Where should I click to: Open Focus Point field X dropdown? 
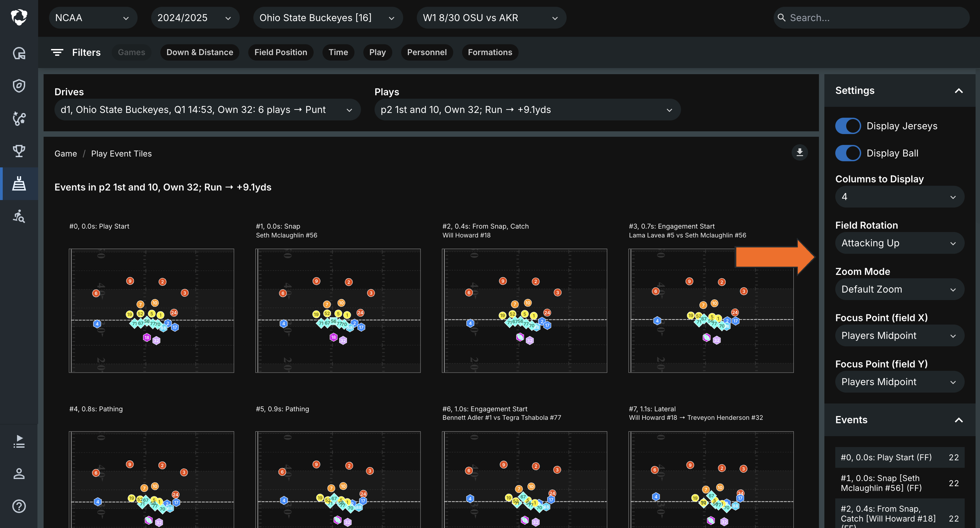(x=899, y=335)
